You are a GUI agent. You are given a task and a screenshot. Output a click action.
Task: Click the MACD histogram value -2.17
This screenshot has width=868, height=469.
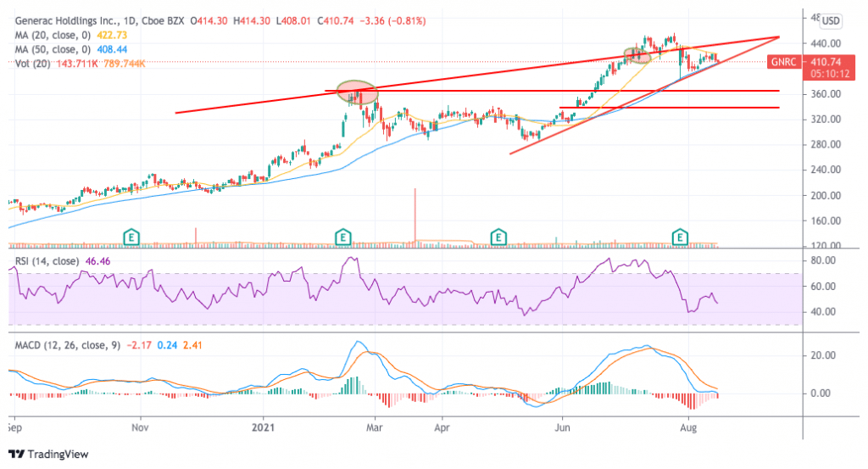139,345
